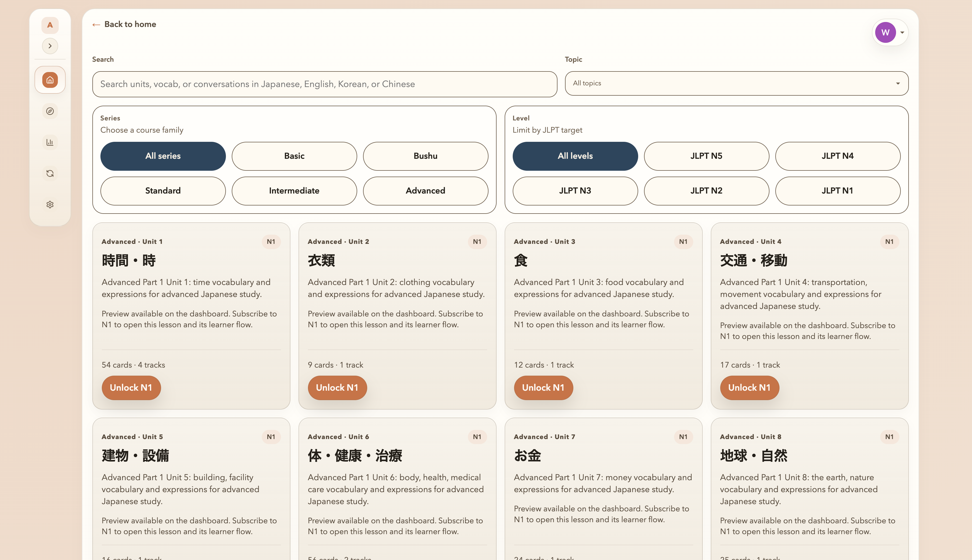Click the 'Choose a course family' subtitle

pos(142,130)
